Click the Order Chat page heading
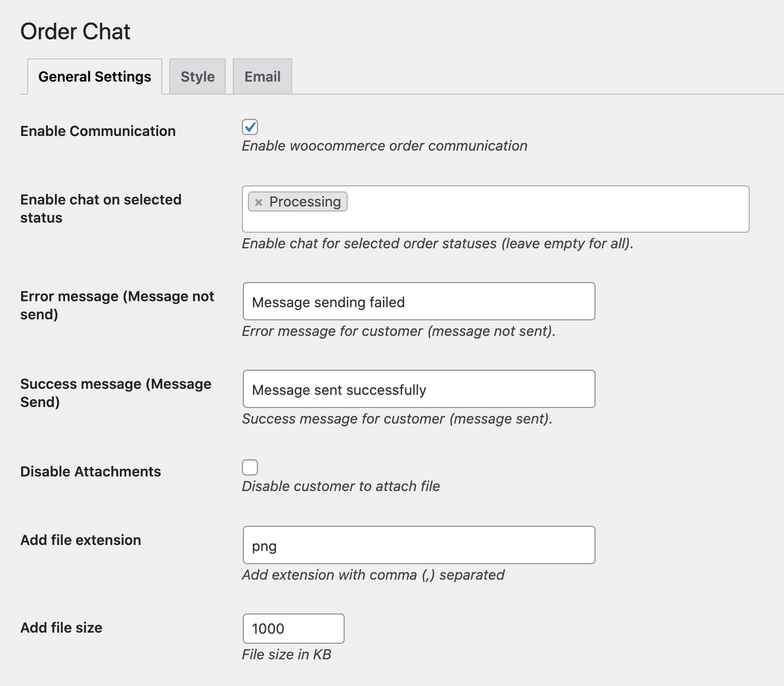The image size is (784, 686). tap(76, 32)
